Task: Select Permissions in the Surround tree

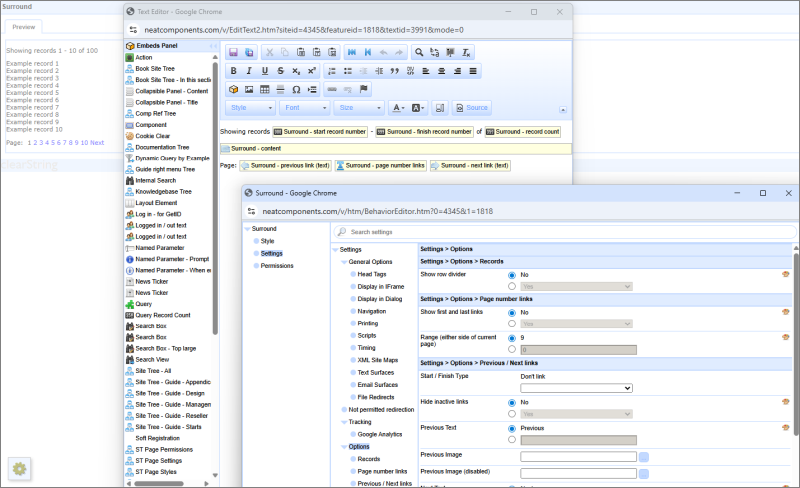Action: click(x=276, y=266)
